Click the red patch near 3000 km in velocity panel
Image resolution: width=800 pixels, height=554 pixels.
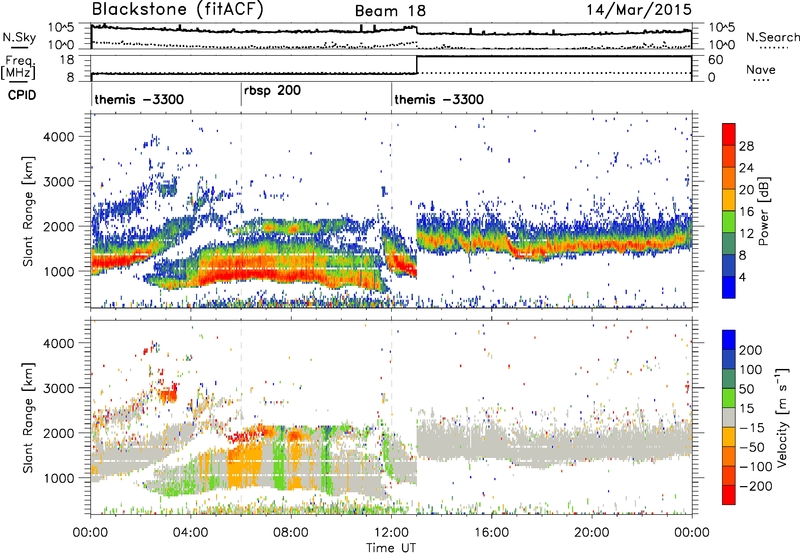click(168, 395)
